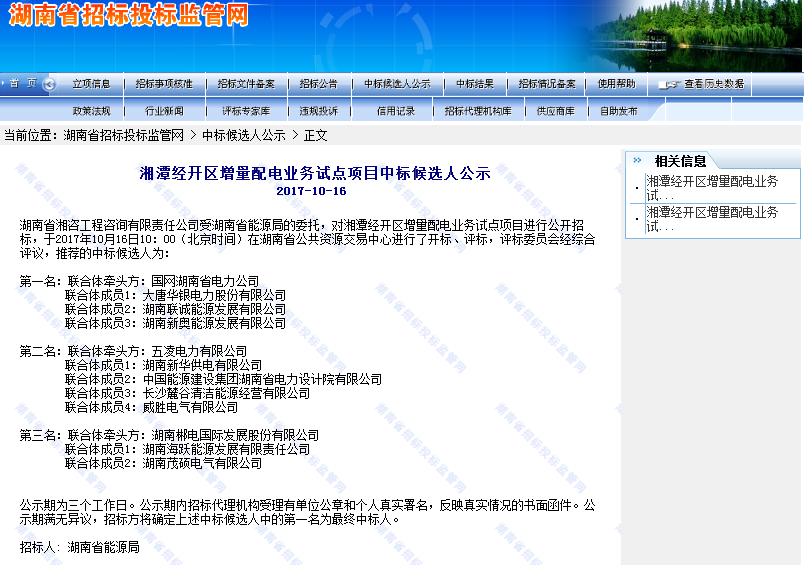The width and height of the screenshot is (804, 565).
Task: Go to the 首页 home tab
Action: point(22,84)
